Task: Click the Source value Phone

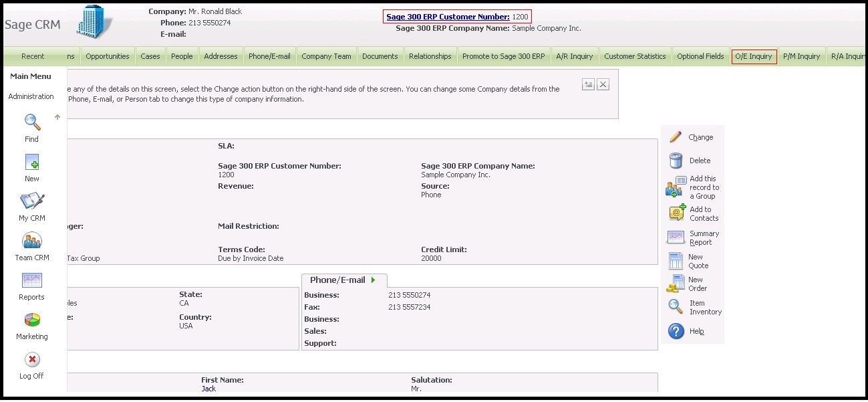Action: 431,195
